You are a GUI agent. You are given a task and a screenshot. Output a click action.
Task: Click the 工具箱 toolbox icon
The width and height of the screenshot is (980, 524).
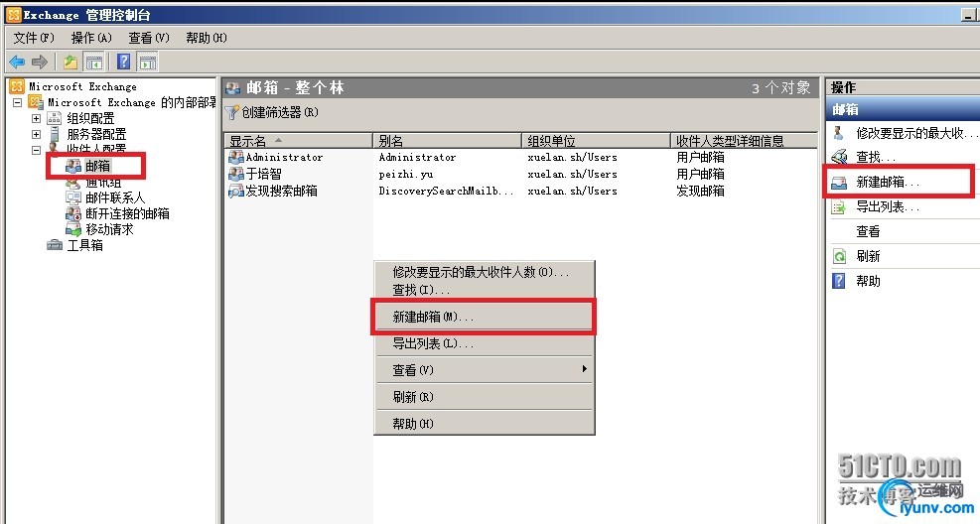tap(55, 245)
